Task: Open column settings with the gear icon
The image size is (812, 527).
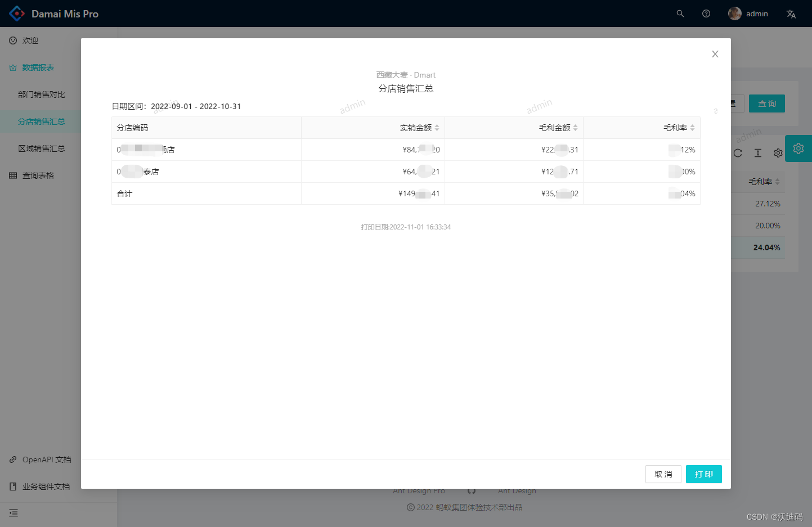Action: [778, 152]
